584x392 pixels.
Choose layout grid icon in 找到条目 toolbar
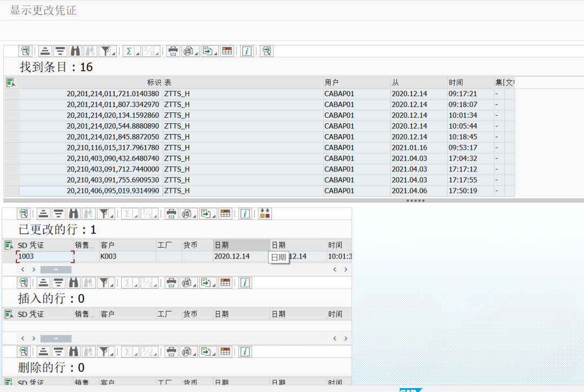click(x=227, y=51)
